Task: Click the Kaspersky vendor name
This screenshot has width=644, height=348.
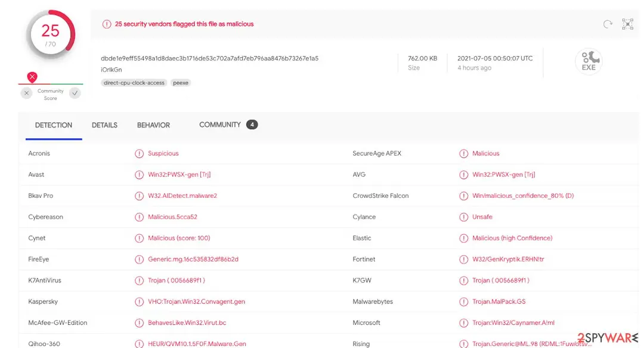Action: (x=43, y=302)
